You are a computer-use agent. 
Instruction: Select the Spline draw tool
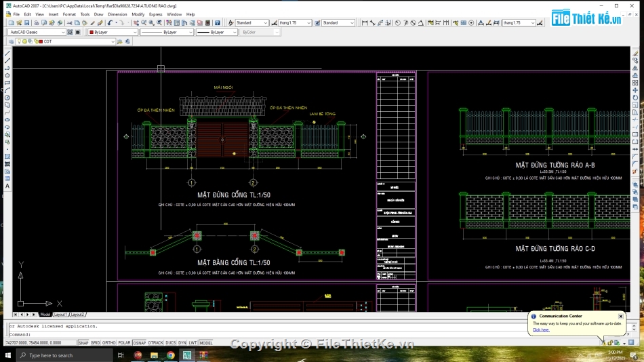(x=7, y=113)
